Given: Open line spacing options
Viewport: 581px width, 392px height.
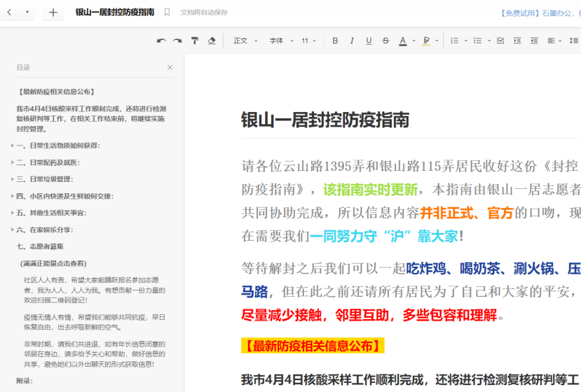Looking at the screenshot, I should point(573,41).
